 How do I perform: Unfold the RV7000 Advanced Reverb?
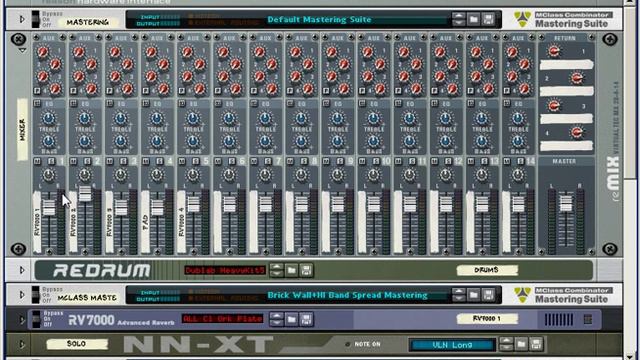[22, 319]
